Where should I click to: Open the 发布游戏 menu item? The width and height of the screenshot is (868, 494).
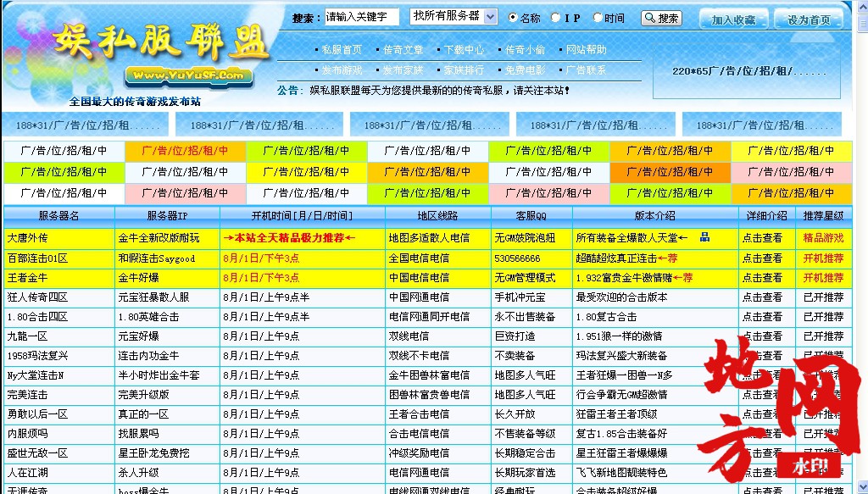[342, 70]
